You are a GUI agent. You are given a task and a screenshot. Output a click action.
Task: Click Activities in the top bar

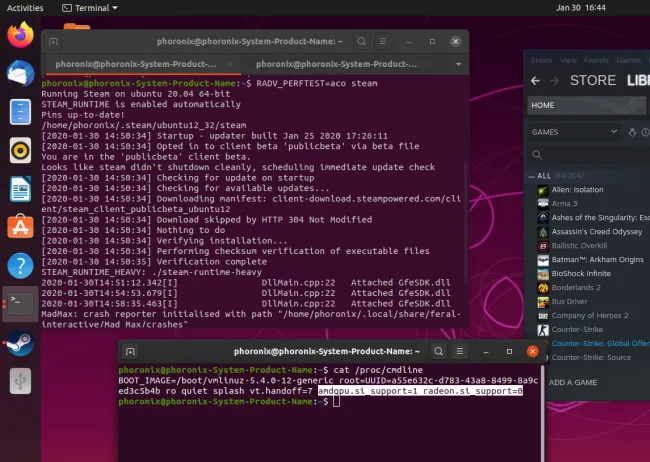25,8
